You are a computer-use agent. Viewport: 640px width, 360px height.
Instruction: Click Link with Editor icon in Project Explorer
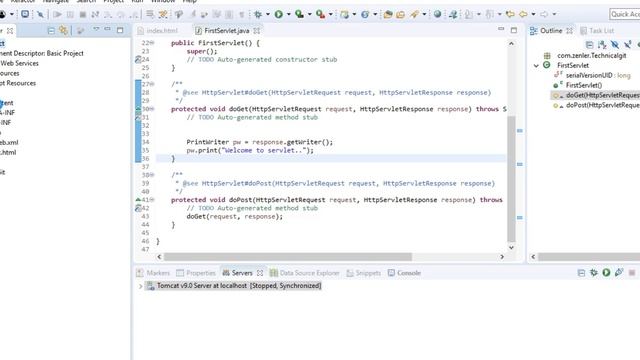coord(63,31)
